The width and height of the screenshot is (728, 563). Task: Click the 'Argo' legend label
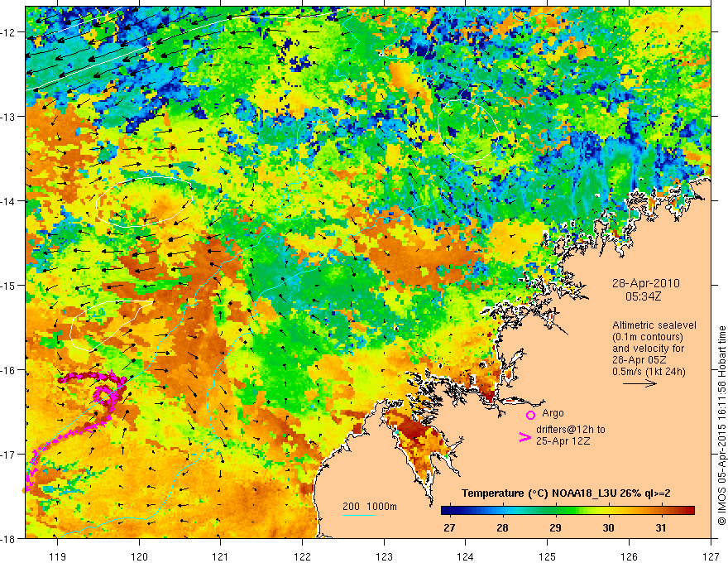click(x=553, y=413)
